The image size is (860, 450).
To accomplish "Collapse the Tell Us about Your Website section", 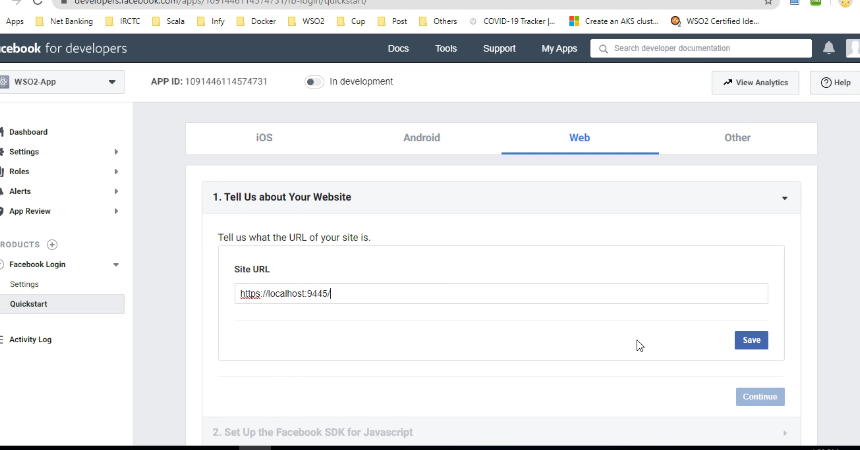I will click(784, 198).
